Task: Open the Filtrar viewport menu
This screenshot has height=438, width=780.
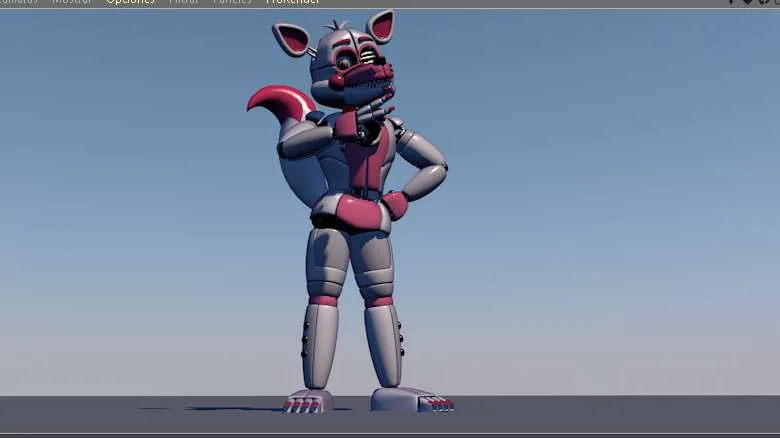Action: [184, 1]
